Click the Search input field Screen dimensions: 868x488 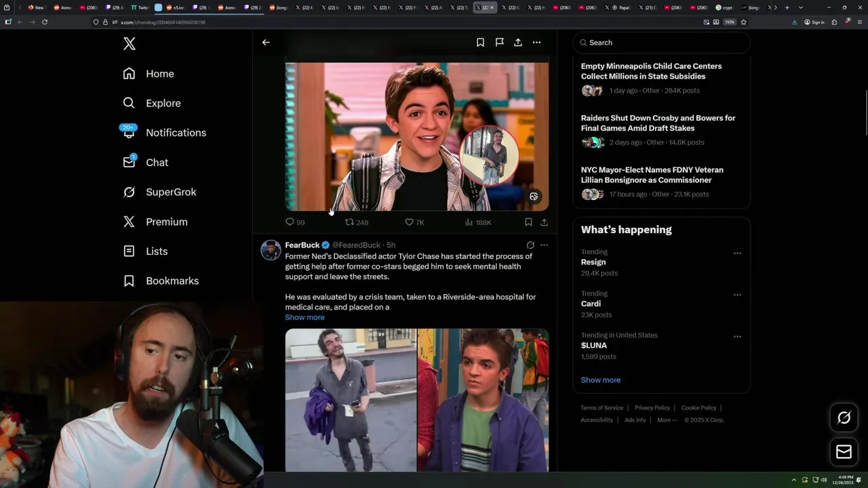point(662,42)
